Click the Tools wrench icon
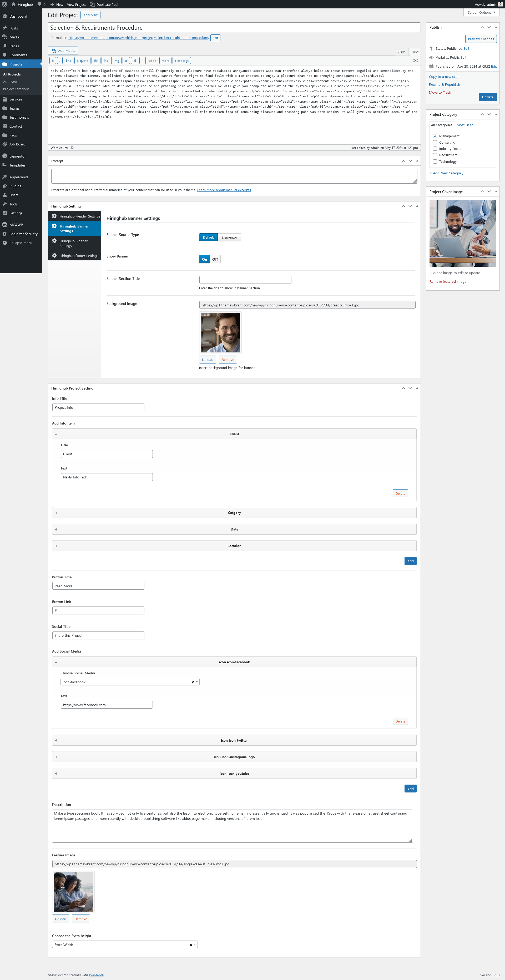This screenshot has height=980, width=505. pos(4,204)
